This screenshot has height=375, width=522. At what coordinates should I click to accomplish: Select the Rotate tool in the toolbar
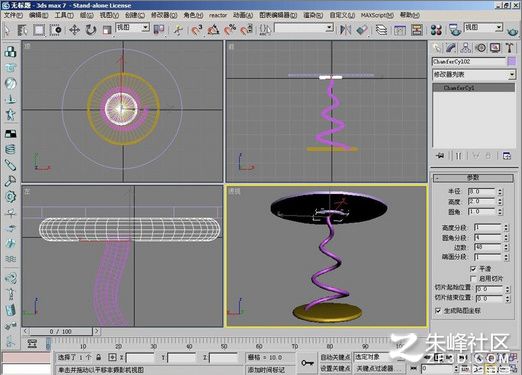(90, 30)
